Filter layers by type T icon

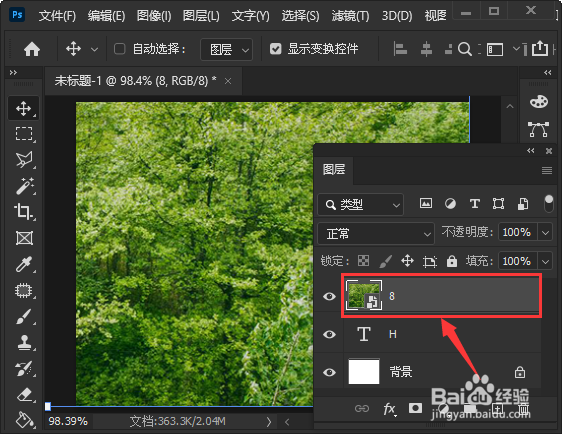coord(475,204)
